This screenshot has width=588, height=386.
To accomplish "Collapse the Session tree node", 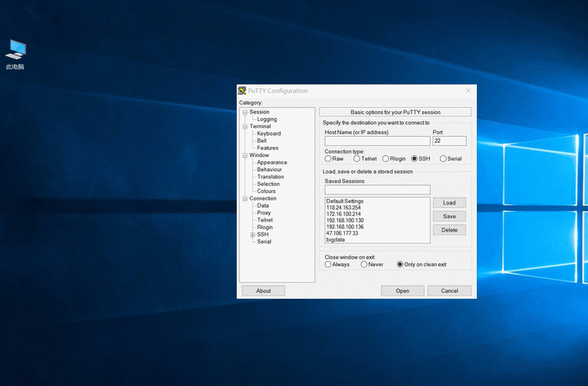I will coord(245,112).
